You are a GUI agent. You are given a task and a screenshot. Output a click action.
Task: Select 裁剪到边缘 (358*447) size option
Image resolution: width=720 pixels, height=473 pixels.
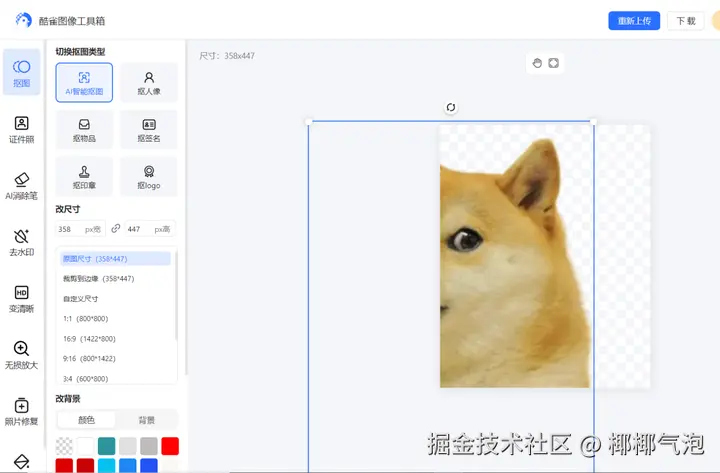click(115, 279)
